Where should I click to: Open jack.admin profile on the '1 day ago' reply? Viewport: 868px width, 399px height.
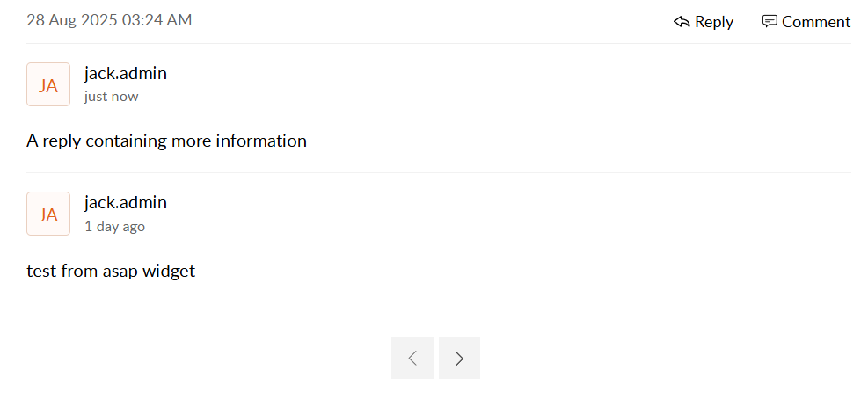[126, 202]
